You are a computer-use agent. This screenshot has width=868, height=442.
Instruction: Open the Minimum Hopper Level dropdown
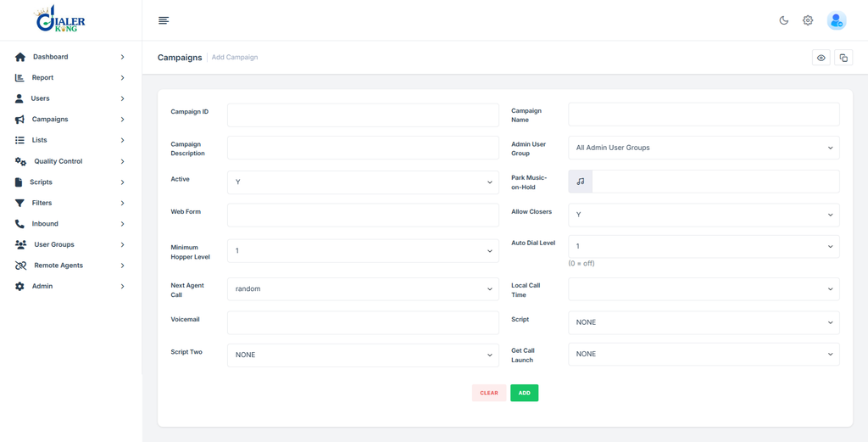pyautogui.click(x=363, y=251)
